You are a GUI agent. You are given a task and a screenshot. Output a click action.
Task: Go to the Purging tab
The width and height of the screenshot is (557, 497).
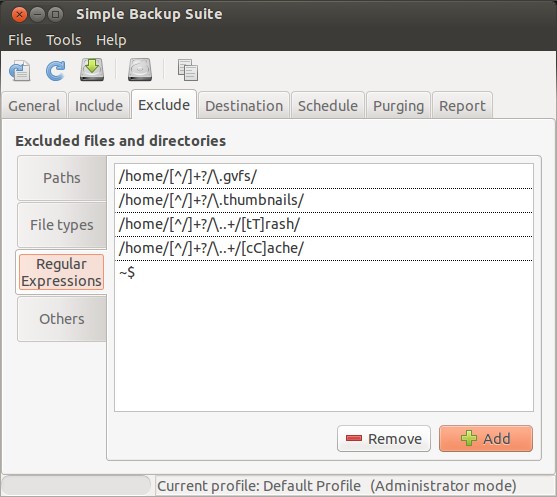[399, 106]
